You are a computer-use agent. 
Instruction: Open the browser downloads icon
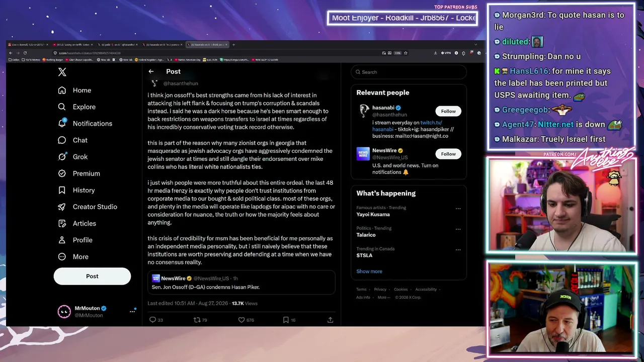[x=435, y=53]
